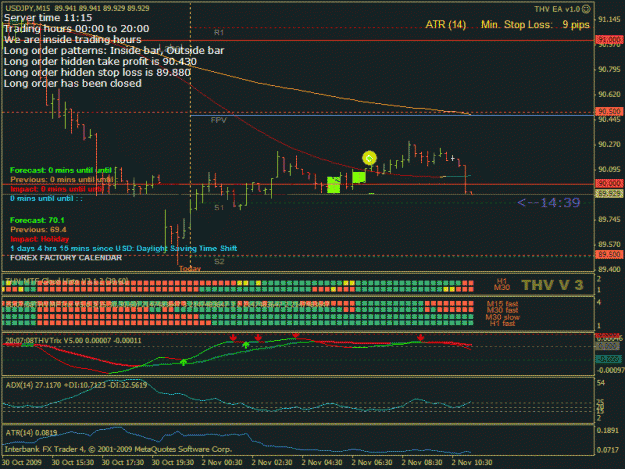Click the red 89.500 price level tag
This screenshot has width=625, height=469.
(609, 254)
